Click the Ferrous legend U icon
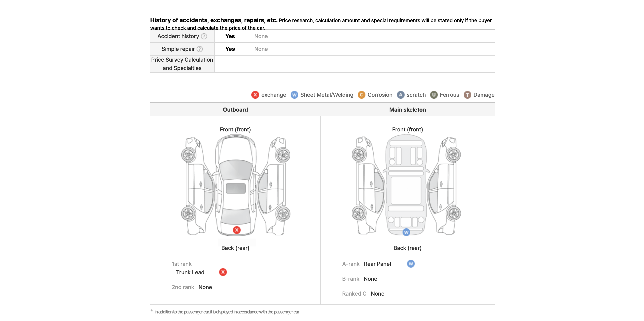The image size is (644, 321). [x=433, y=95]
